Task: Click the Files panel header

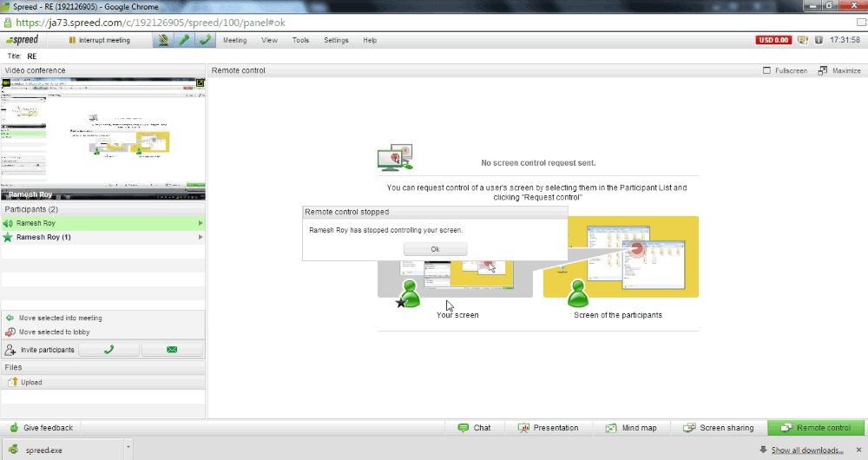Action: [103, 367]
